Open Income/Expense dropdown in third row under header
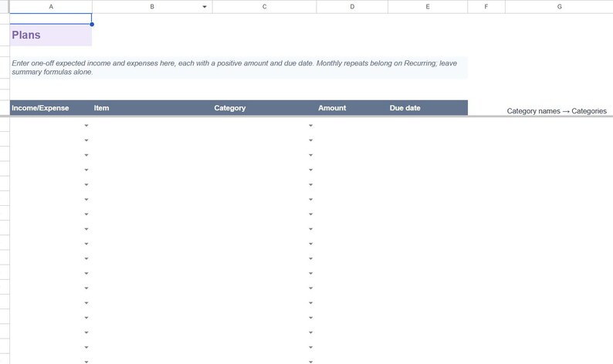The width and height of the screenshot is (613, 364). click(x=86, y=155)
